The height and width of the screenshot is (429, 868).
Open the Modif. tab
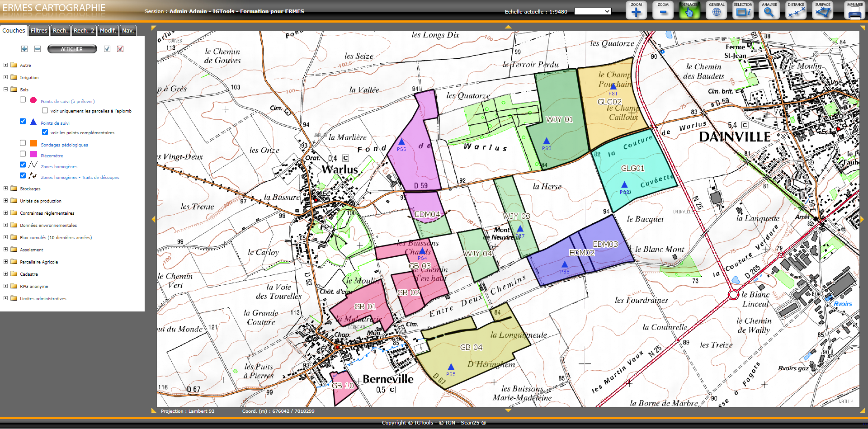108,31
